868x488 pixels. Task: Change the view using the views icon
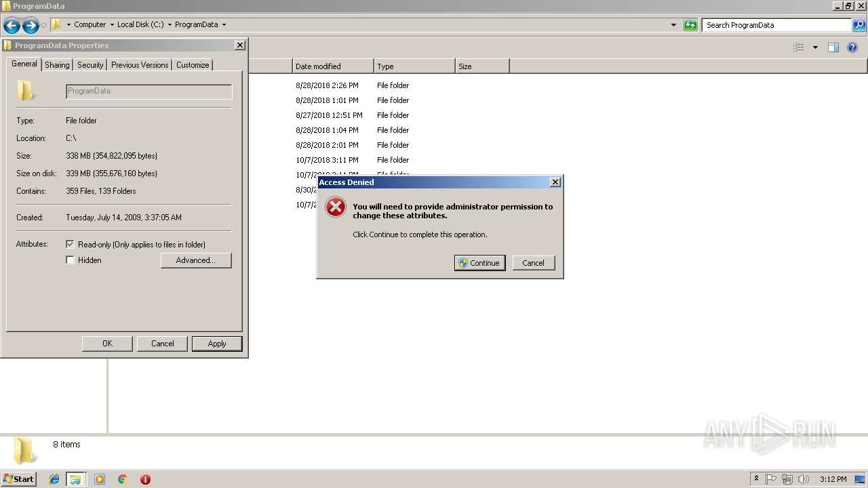point(799,47)
